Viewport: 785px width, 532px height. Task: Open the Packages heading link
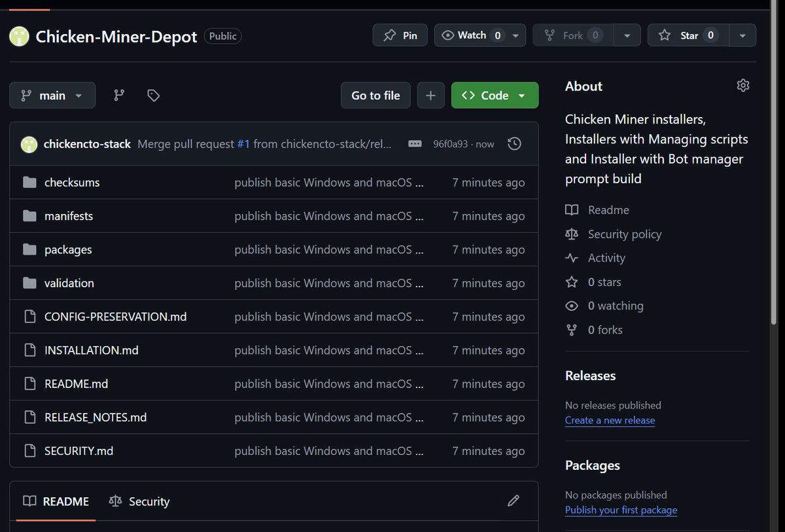[x=593, y=465]
